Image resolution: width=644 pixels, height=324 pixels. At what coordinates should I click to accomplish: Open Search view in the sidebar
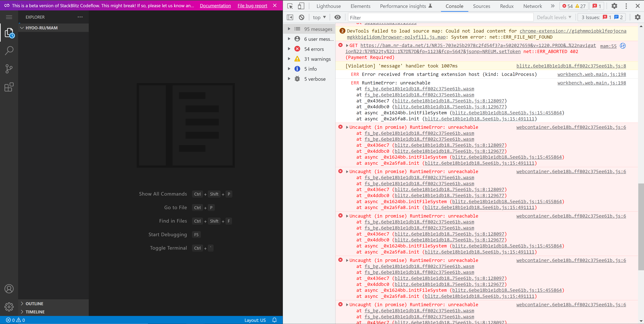(x=9, y=50)
